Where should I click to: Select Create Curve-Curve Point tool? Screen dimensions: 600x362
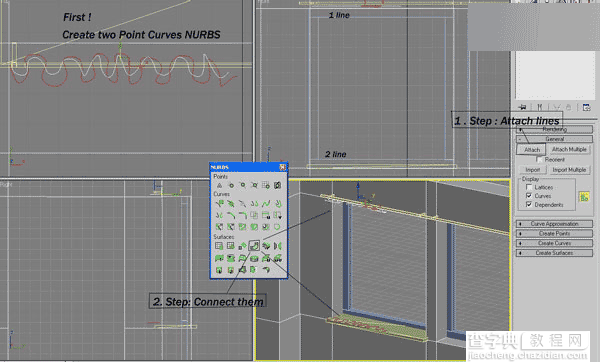tap(254, 185)
